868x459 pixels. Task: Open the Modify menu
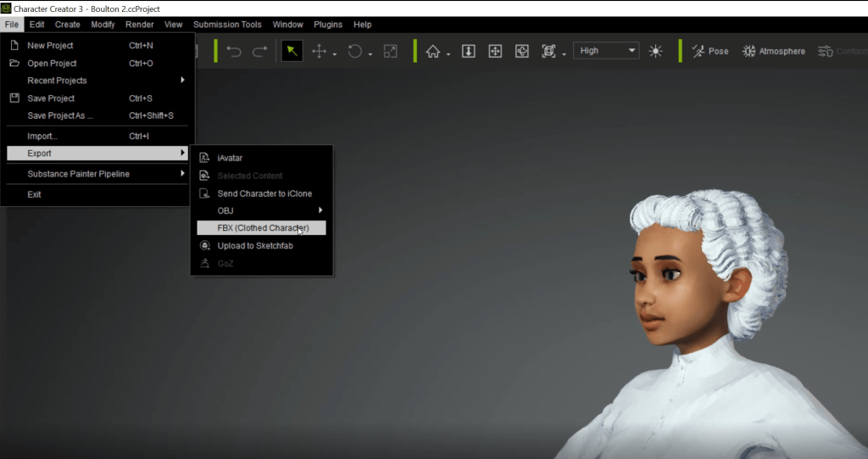coord(103,25)
